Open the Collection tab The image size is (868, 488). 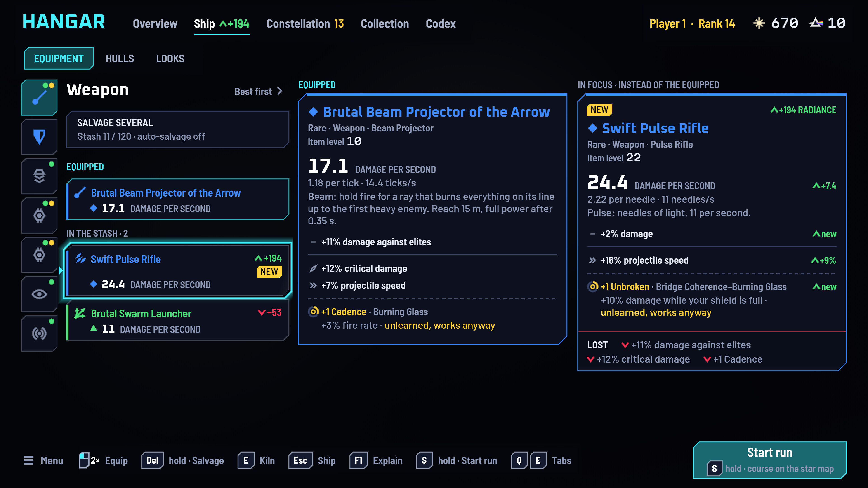(x=385, y=24)
